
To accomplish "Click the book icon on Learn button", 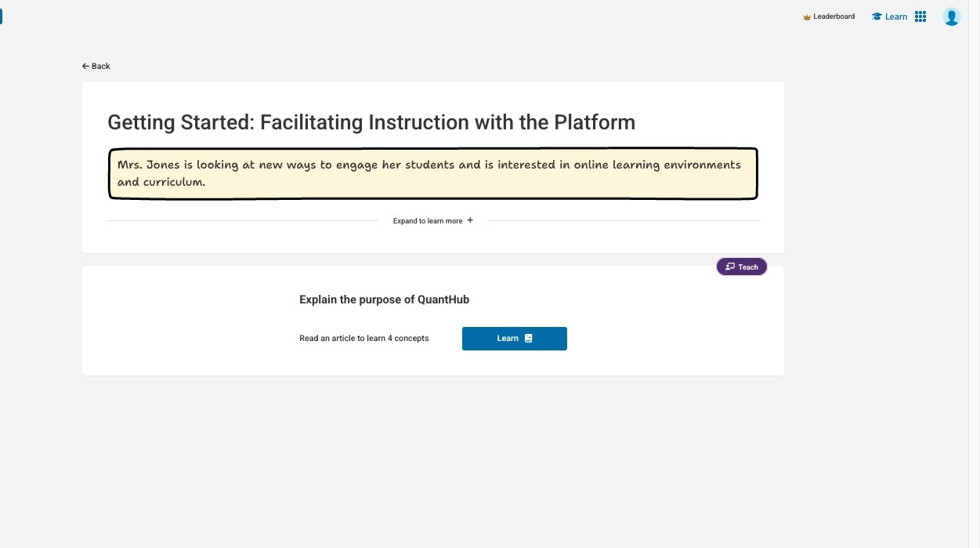I will pyautogui.click(x=529, y=339).
